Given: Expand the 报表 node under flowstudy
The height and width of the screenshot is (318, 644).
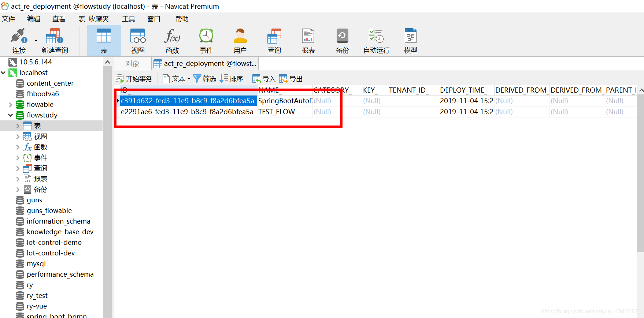Looking at the screenshot, I should click(x=18, y=179).
